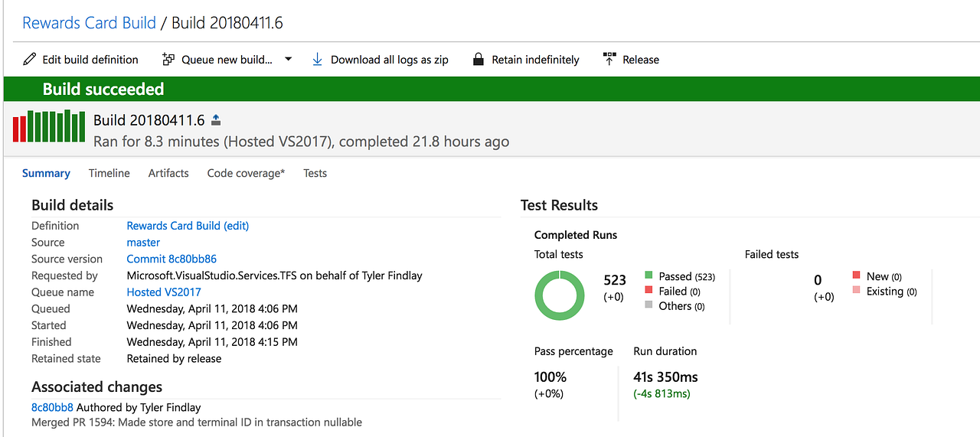Screen dimensions: 980x437
Task: Go to the Tests tab
Action: click(x=315, y=174)
